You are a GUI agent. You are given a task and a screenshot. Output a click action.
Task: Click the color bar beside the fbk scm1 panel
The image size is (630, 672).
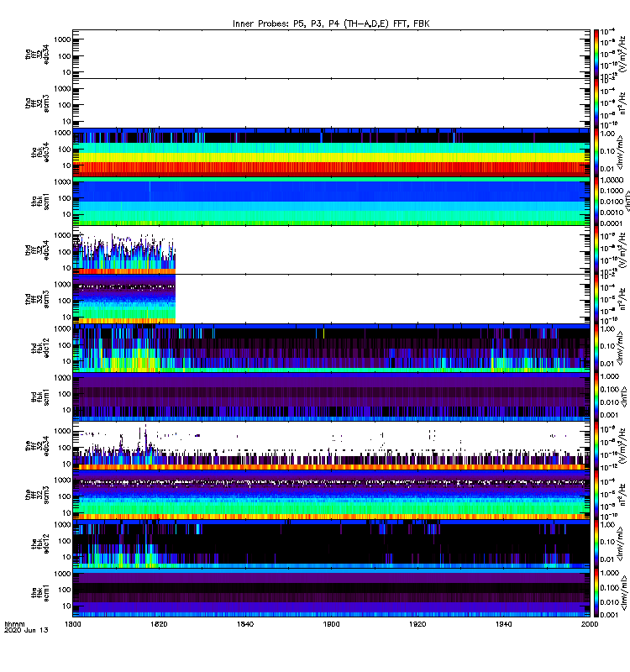click(596, 592)
